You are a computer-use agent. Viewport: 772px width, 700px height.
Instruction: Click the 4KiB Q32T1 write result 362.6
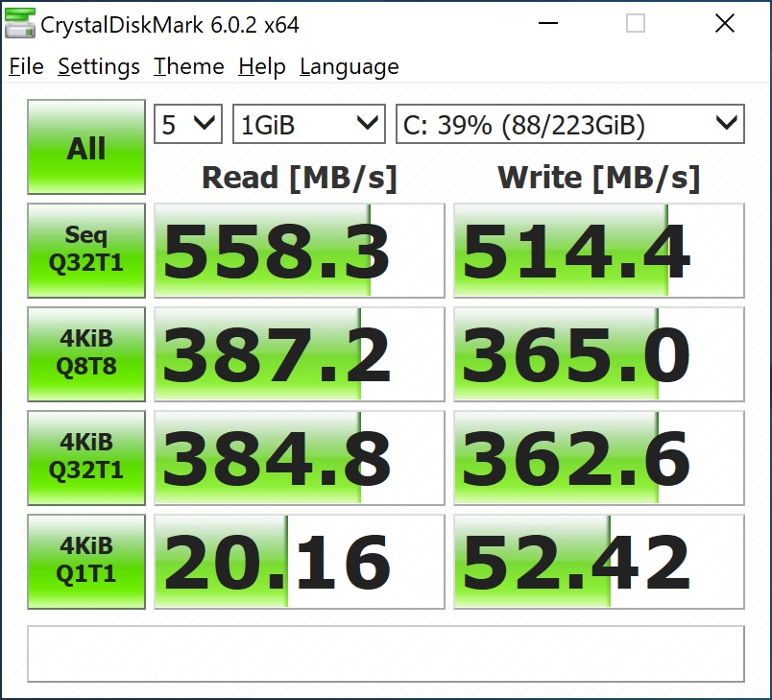pyautogui.click(x=599, y=458)
